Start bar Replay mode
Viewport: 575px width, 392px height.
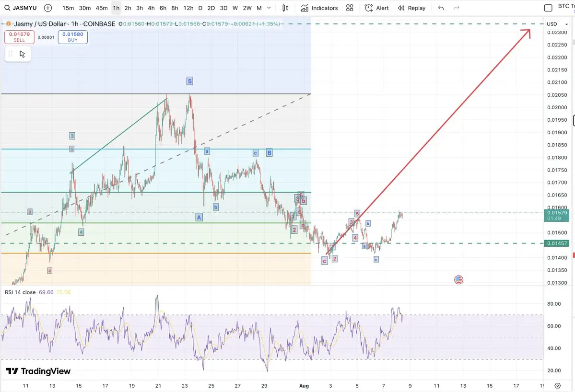pos(411,8)
